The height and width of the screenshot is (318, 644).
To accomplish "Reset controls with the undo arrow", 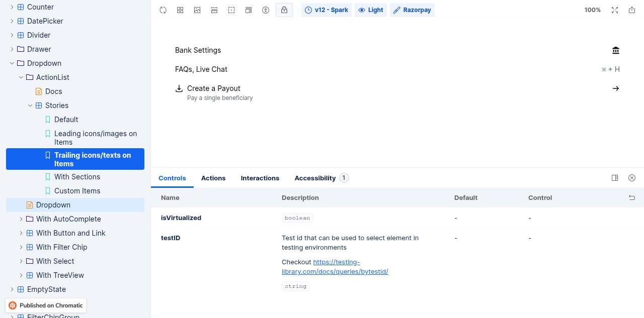I will click(x=632, y=198).
